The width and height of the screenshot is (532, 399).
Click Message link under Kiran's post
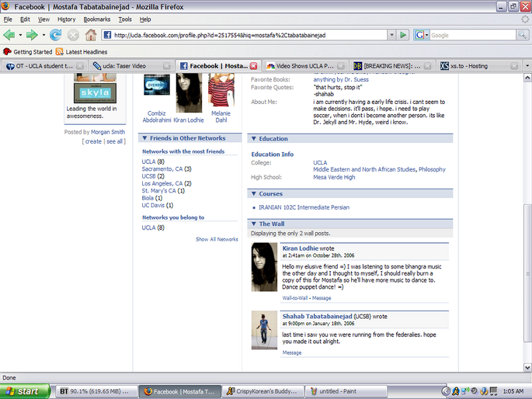(x=321, y=298)
